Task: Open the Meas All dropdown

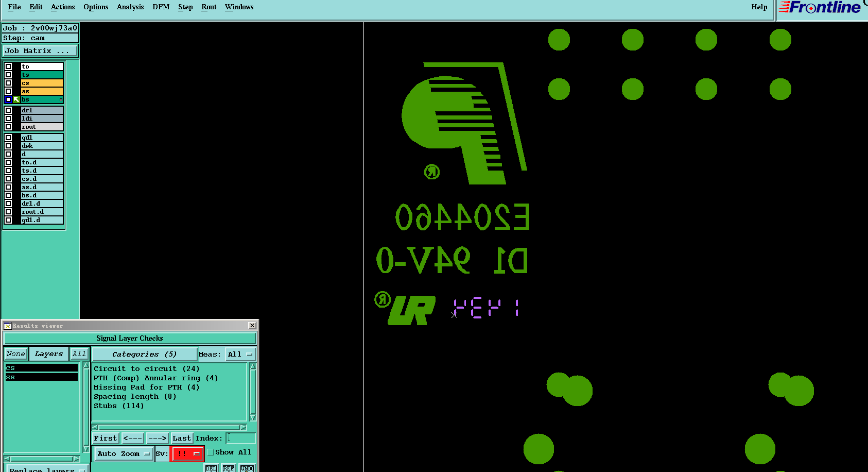Action: [x=240, y=354]
